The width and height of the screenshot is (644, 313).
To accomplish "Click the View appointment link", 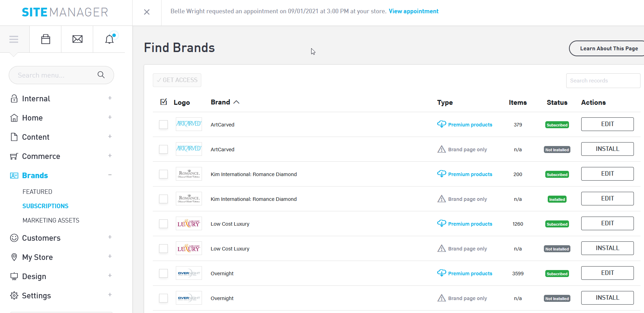I will click(413, 11).
